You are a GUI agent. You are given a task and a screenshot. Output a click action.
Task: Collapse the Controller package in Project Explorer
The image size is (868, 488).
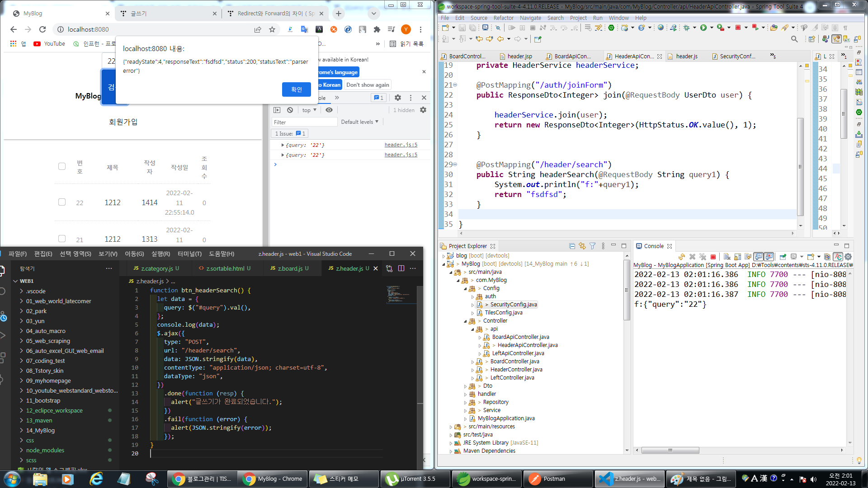[x=465, y=321]
